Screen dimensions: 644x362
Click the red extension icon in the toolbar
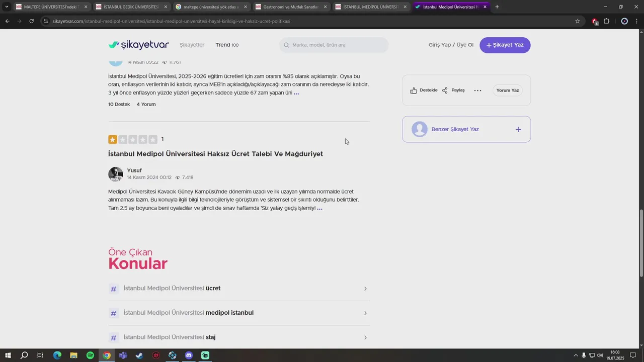pos(595,21)
